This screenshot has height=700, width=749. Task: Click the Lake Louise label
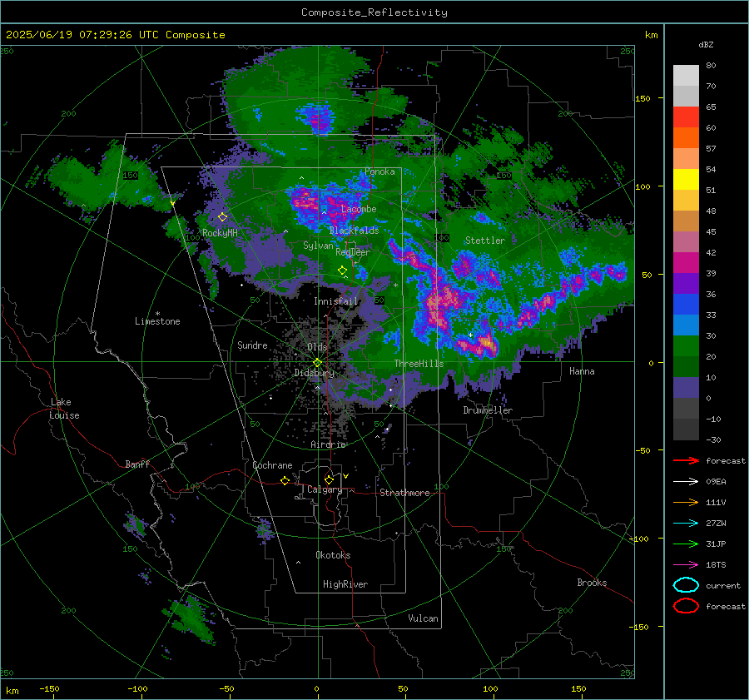pos(64,409)
